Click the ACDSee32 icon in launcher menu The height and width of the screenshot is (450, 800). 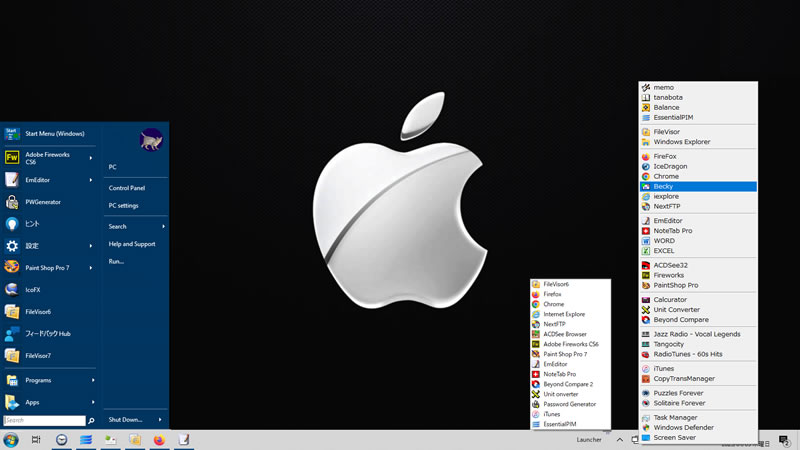[646, 265]
